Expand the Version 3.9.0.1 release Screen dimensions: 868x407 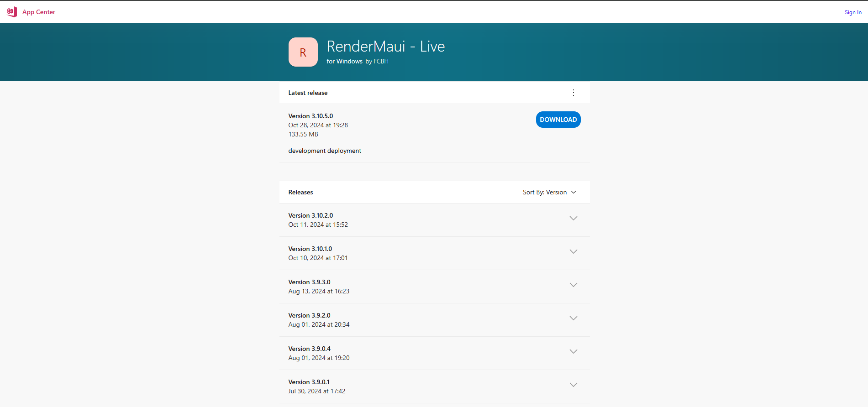tap(573, 385)
